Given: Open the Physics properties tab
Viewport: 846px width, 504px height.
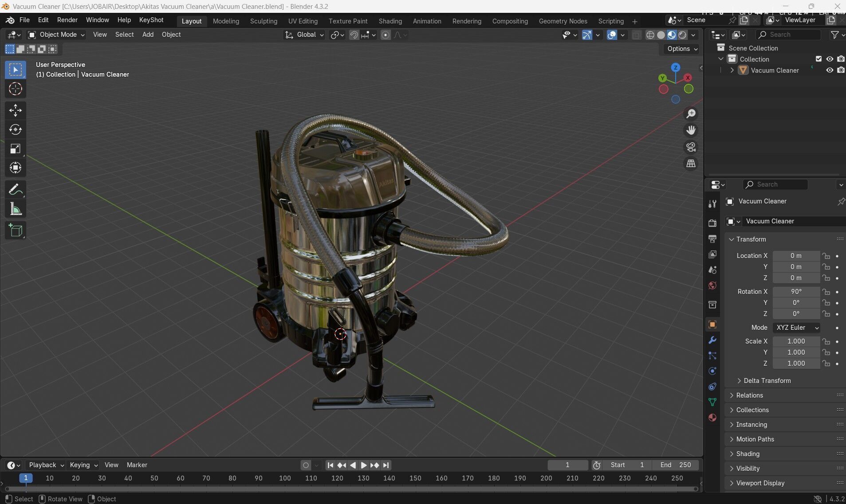Looking at the screenshot, I should point(712,371).
